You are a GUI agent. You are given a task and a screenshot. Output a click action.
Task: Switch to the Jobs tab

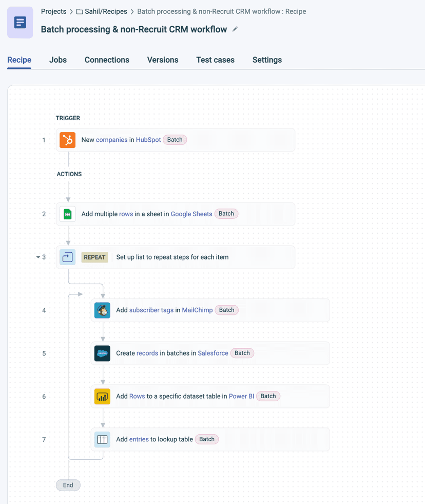coord(57,60)
